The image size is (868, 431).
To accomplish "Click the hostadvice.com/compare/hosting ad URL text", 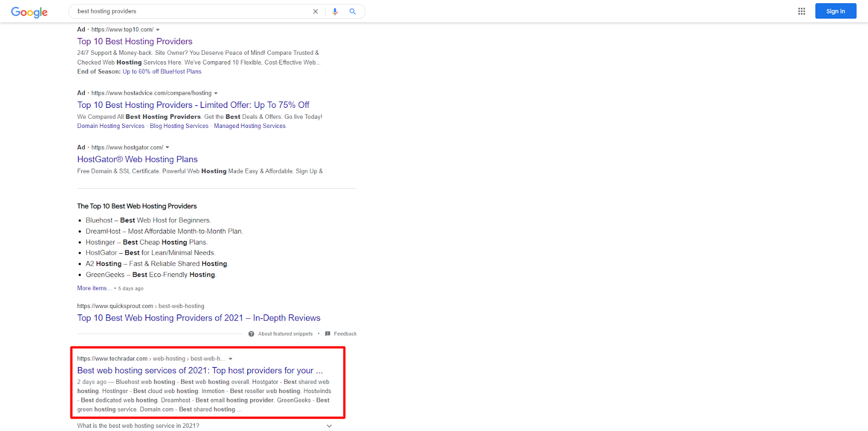I will (x=151, y=93).
